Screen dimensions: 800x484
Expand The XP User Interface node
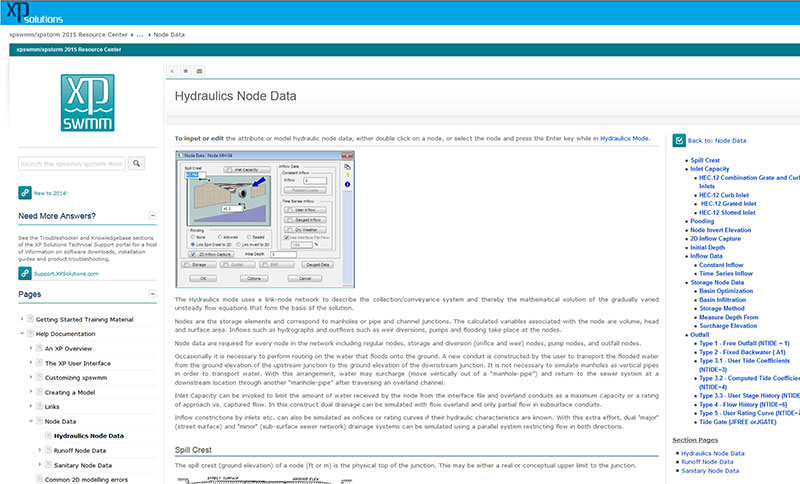(x=31, y=363)
